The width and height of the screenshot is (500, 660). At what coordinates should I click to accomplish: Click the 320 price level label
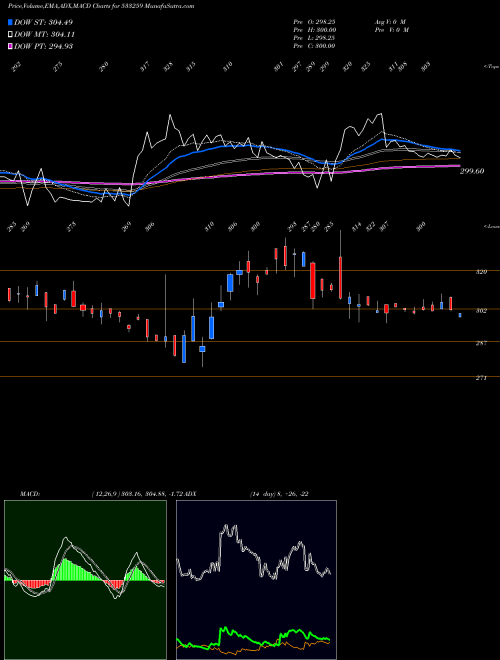(481, 272)
